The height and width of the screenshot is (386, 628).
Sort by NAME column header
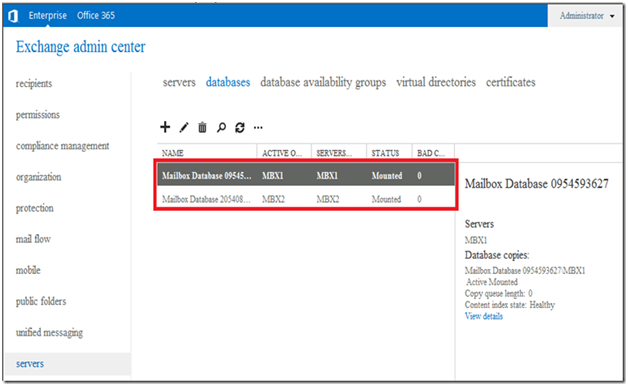[x=173, y=153]
